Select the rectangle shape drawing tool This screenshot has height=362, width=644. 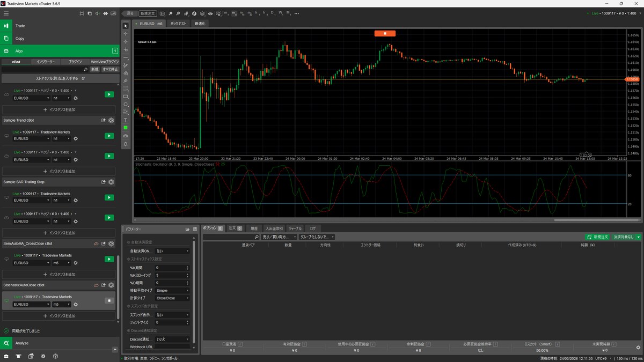(126, 97)
